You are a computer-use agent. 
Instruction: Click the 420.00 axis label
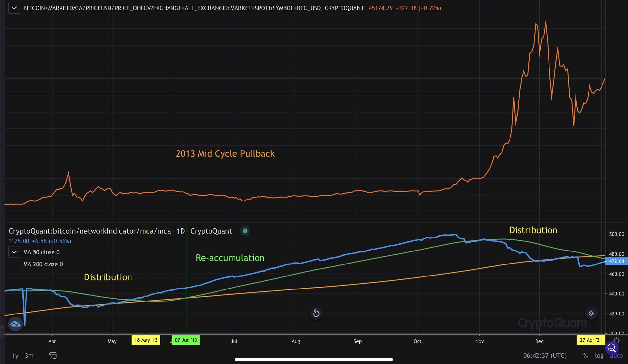pyautogui.click(x=616, y=314)
